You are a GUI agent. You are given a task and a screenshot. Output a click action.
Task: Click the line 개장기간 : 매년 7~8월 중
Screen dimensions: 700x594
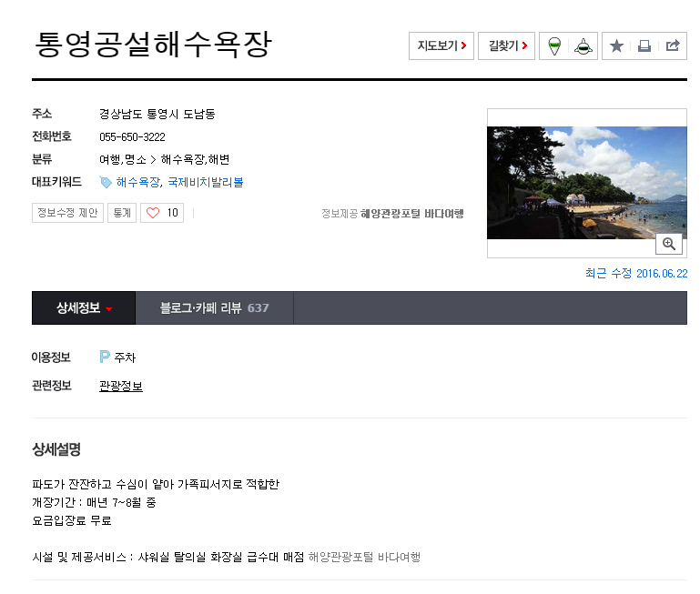(94, 502)
